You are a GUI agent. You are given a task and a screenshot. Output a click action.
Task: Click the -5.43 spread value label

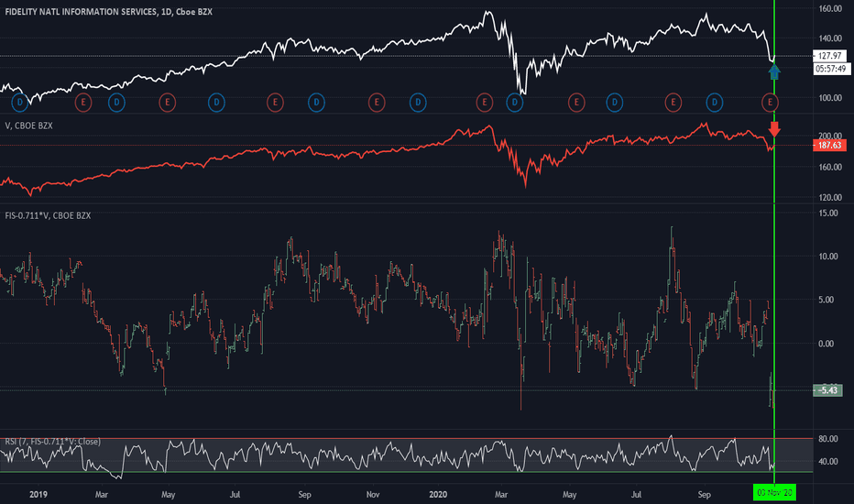(x=827, y=390)
